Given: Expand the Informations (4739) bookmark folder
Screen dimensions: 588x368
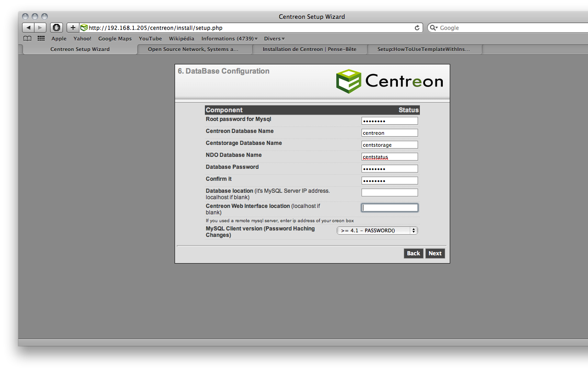Looking at the screenshot, I should coord(229,39).
